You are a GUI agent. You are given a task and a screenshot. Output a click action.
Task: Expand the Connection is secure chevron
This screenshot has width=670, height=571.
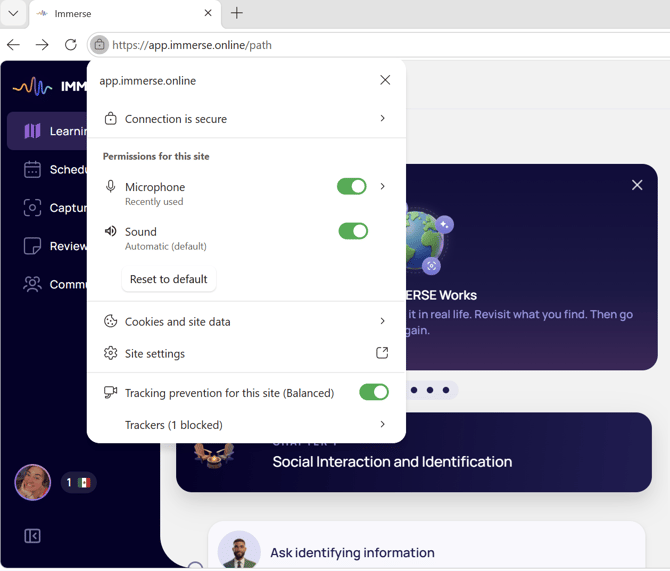[382, 118]
